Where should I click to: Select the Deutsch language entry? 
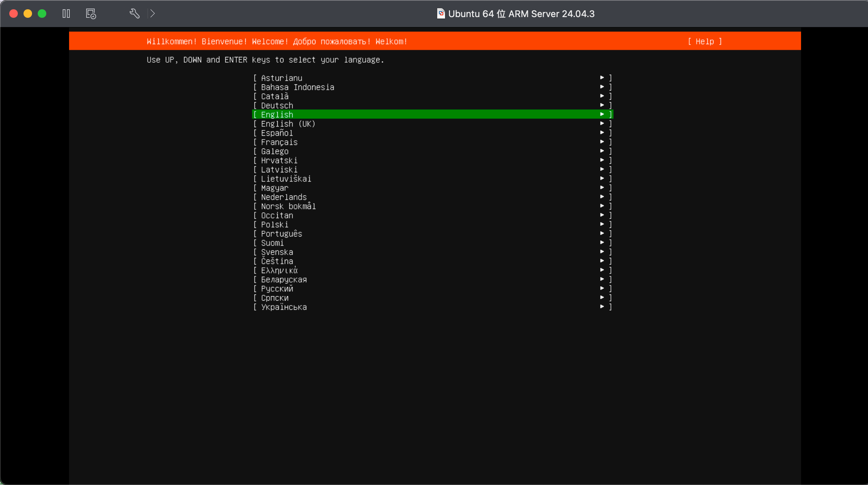tap(277, 105)
